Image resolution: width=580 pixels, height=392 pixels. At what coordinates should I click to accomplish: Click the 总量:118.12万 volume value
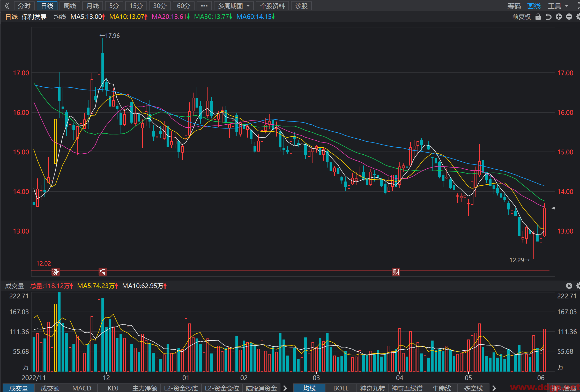[x=51, y=286]
